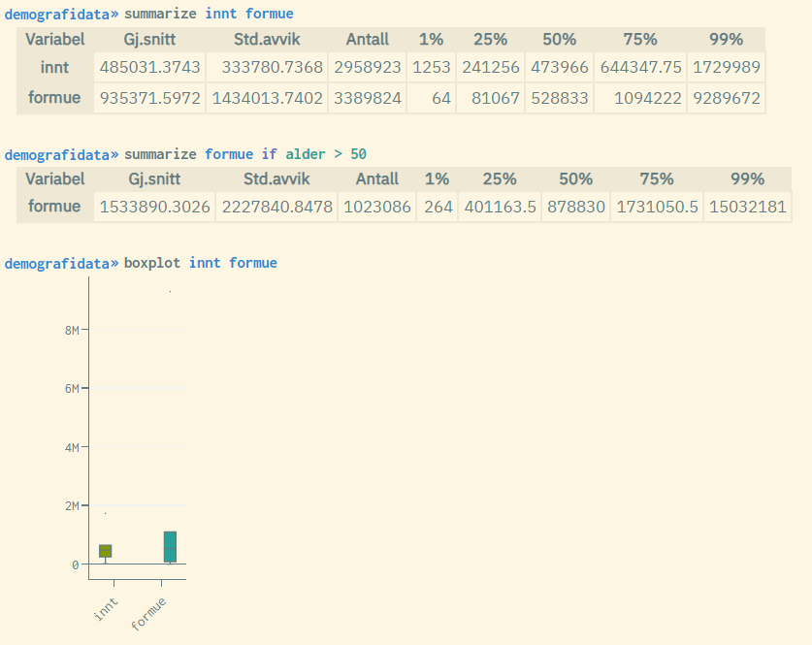812x645 pixels.
Task: Select the 25% value 401163.5
Action: [x=499, y=207]
